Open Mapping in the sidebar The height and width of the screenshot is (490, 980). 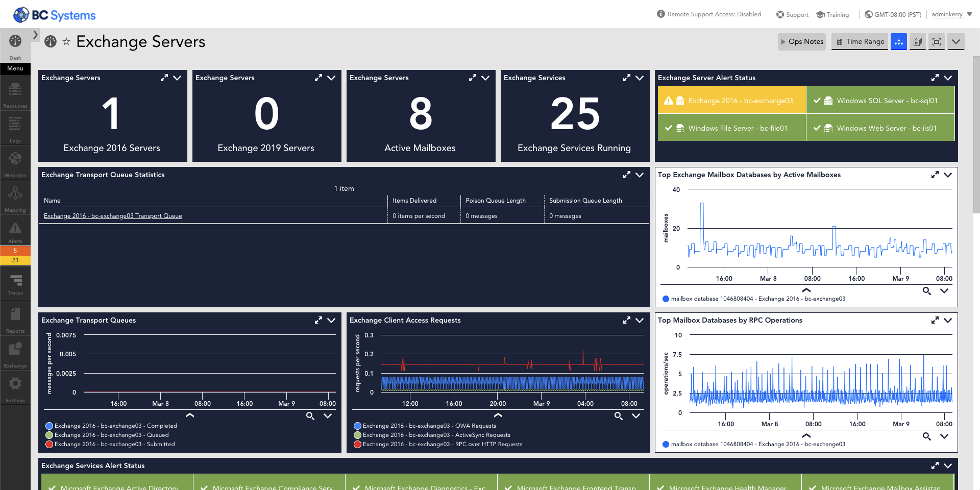click(15, 198)
